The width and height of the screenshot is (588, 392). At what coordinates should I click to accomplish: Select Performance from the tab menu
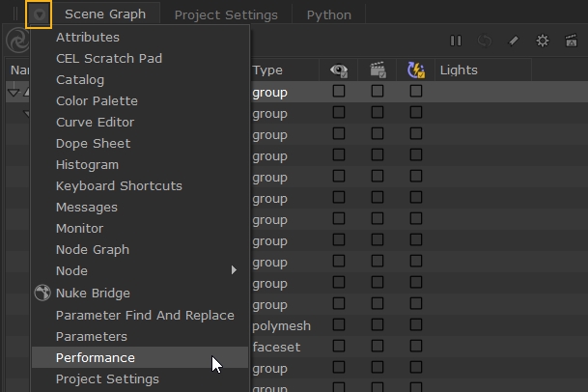(x=96, y=357)
